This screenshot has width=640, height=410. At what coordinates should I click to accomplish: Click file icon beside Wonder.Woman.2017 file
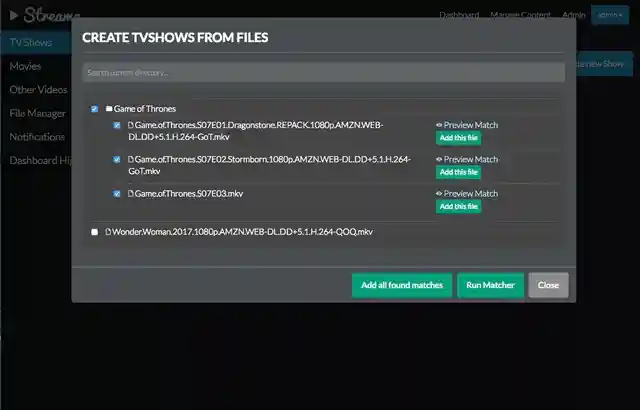(108, 232)
